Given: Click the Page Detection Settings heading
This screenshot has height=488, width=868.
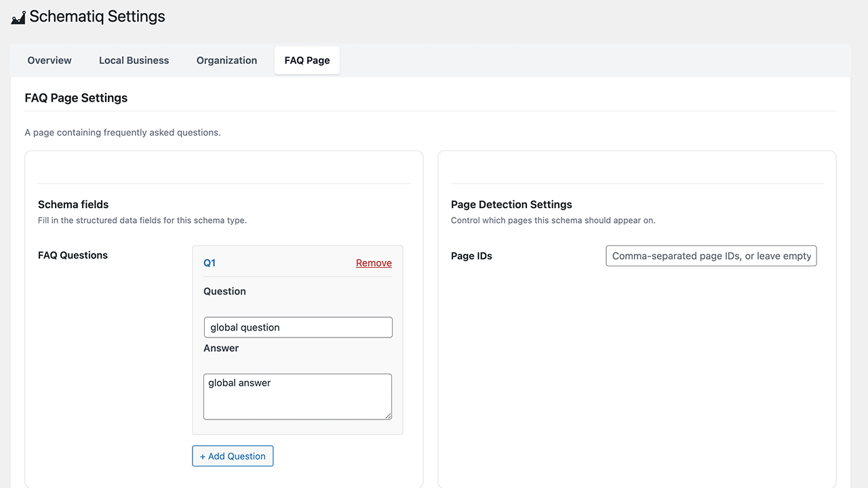Looking at the screenshot, I should 511,204.
